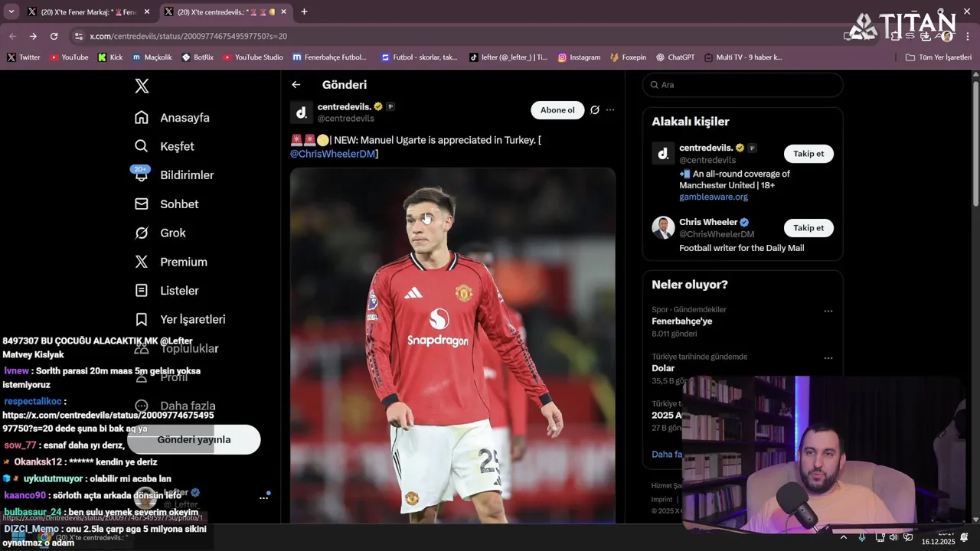Open Listeler lists
The height and width of the screenshot is (551, 980).
167,291
